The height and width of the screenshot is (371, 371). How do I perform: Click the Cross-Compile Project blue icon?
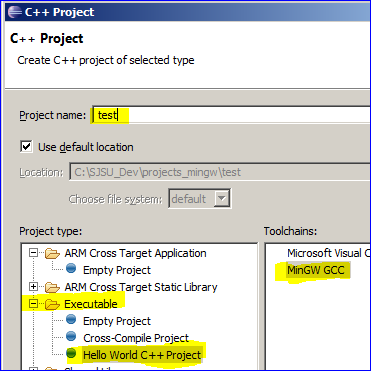(x=71, y=336)
